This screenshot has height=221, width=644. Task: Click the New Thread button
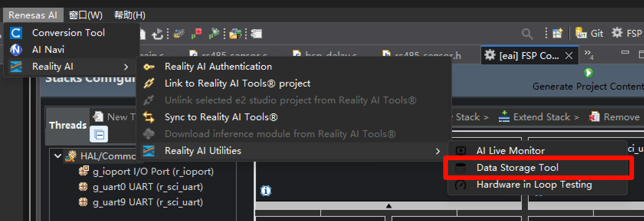point(114,117)
